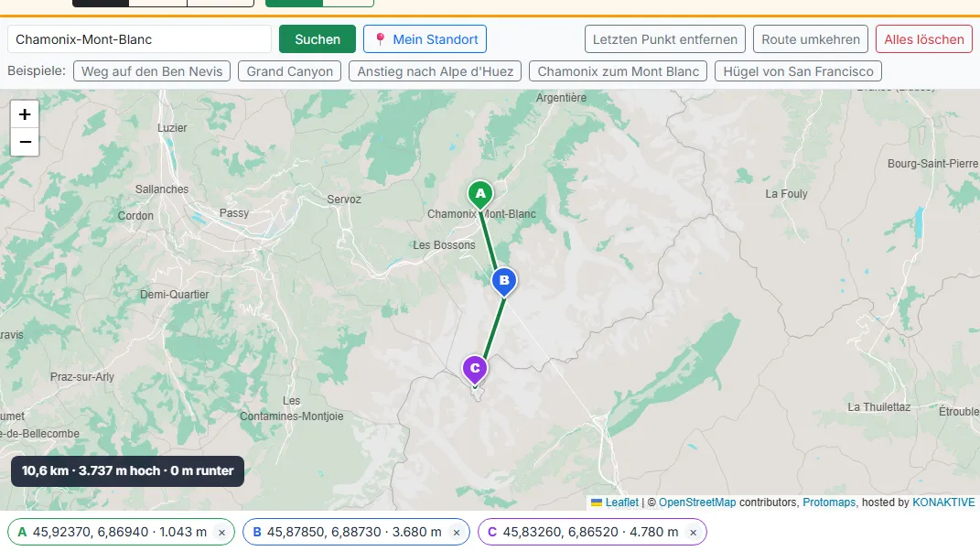Zoom out the map with minus button
Viewport: 980px width, 551px height.
pos(25,142)
